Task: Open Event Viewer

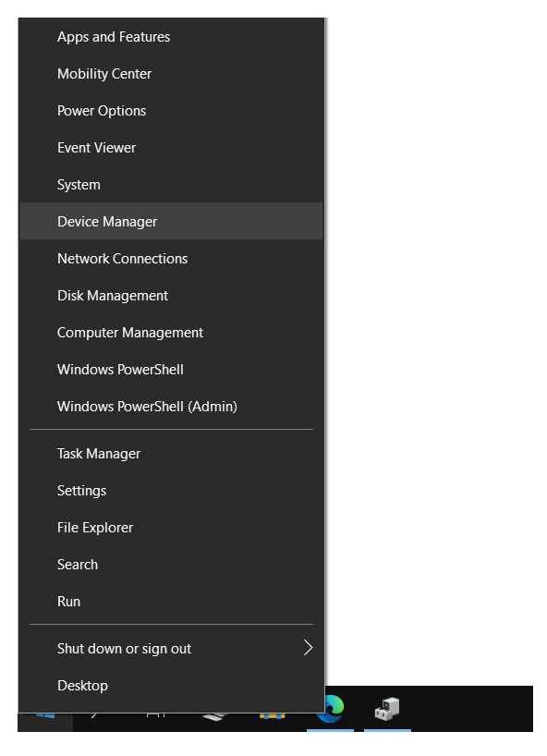Action: 171,148
